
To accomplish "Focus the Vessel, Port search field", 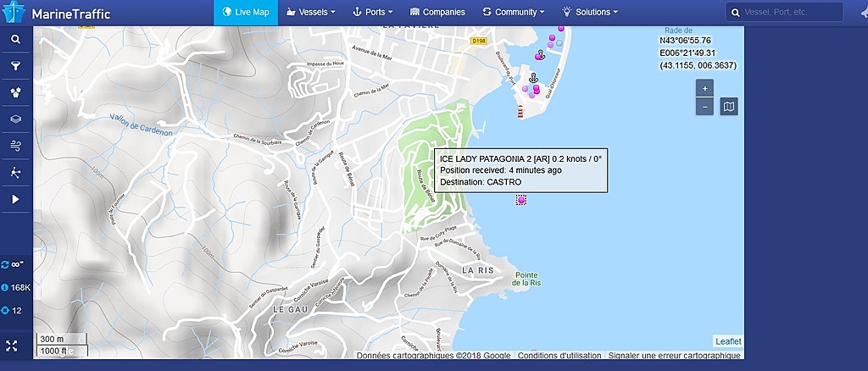I will tap(784, 12).
